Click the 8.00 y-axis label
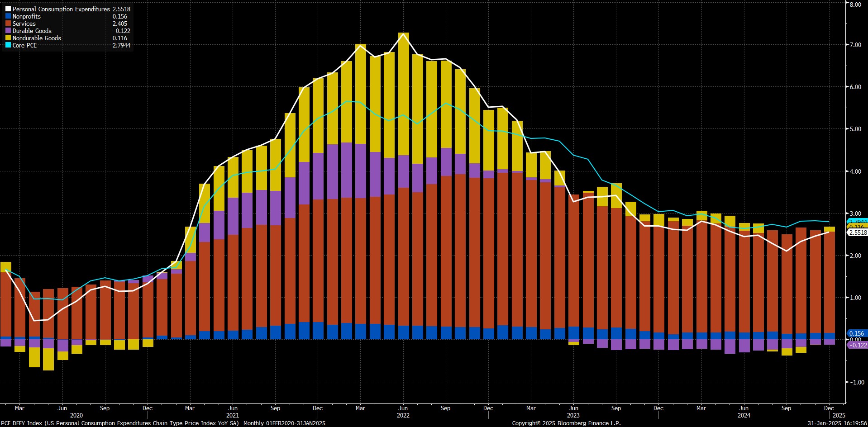Image resolution: width=868 pixels, height=427 pixels. 855,5
